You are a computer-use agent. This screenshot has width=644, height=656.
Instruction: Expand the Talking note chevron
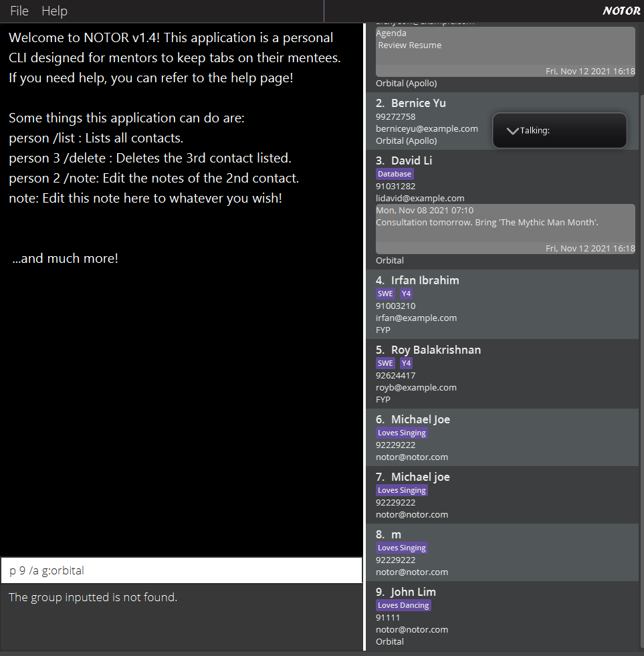pos(512,130)
